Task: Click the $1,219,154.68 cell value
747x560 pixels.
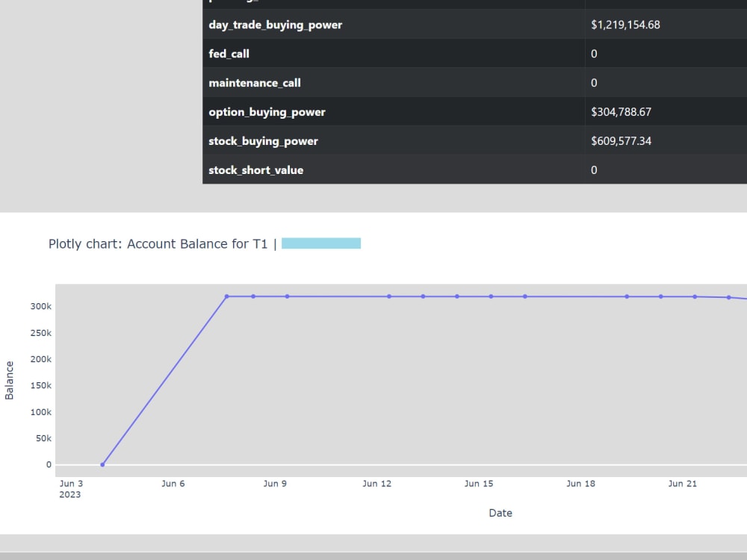Action: 628,25
